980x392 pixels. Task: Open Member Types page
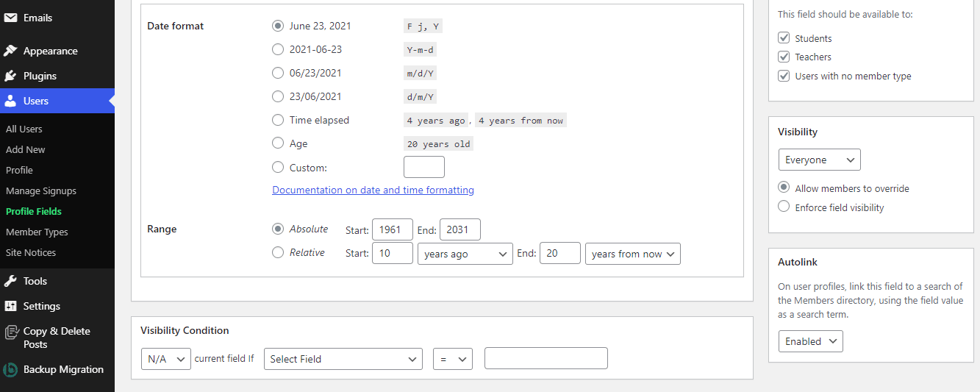click(37, 232)
